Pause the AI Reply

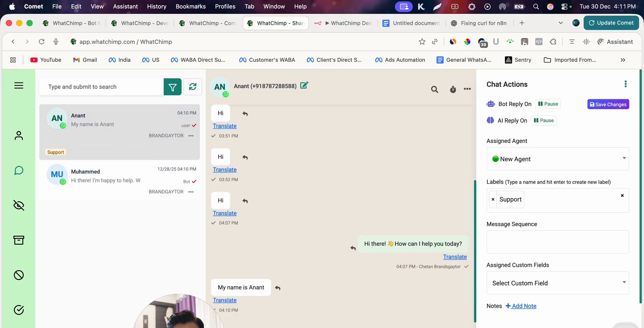[544, 120]
